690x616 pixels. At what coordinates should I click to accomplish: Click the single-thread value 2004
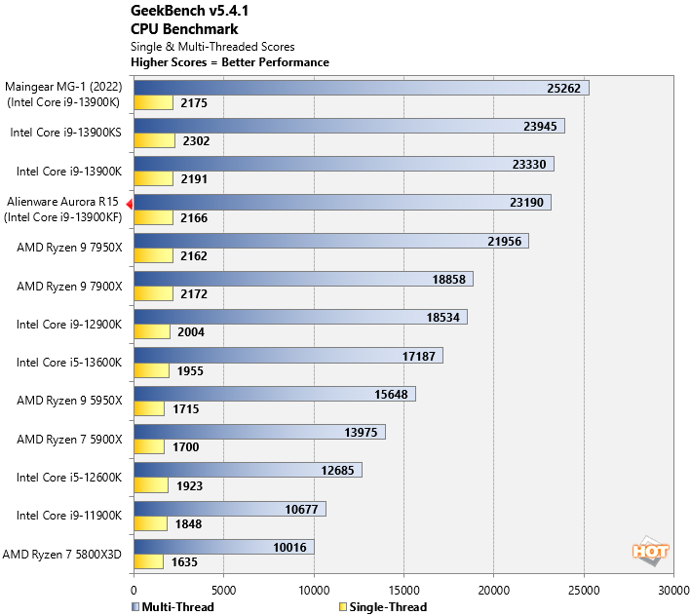pos(191,331)
